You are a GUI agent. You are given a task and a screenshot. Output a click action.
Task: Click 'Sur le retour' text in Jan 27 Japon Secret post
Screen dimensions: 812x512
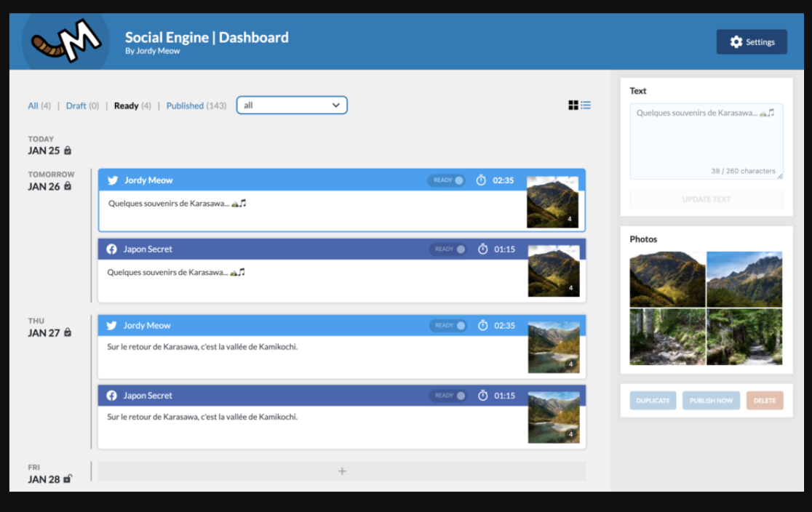[202, 417]
